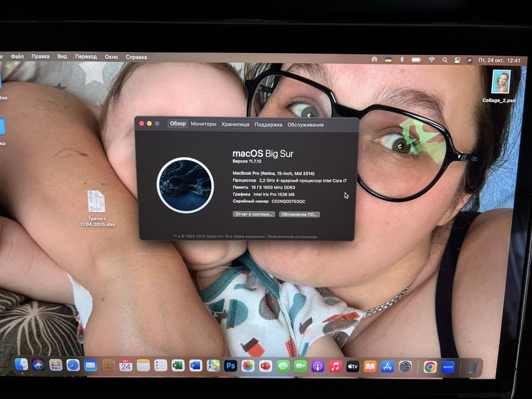Click the Wi-Fi status icon

[x=432, y=60]
